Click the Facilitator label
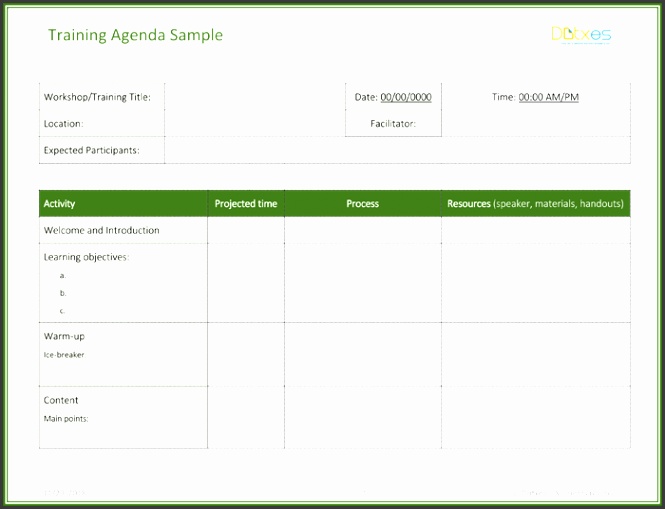Image resolution: width=665 pixels, height=509 pixels. [x=392, y=124]
